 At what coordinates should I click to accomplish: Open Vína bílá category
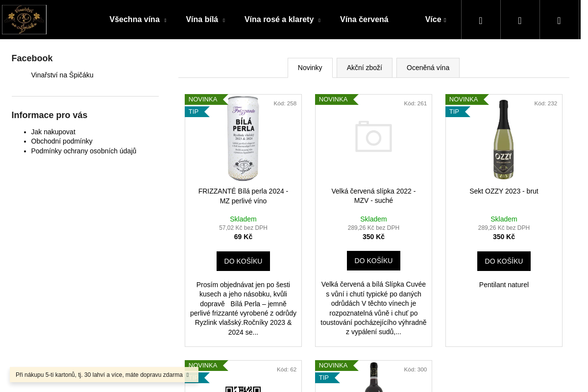202,20
